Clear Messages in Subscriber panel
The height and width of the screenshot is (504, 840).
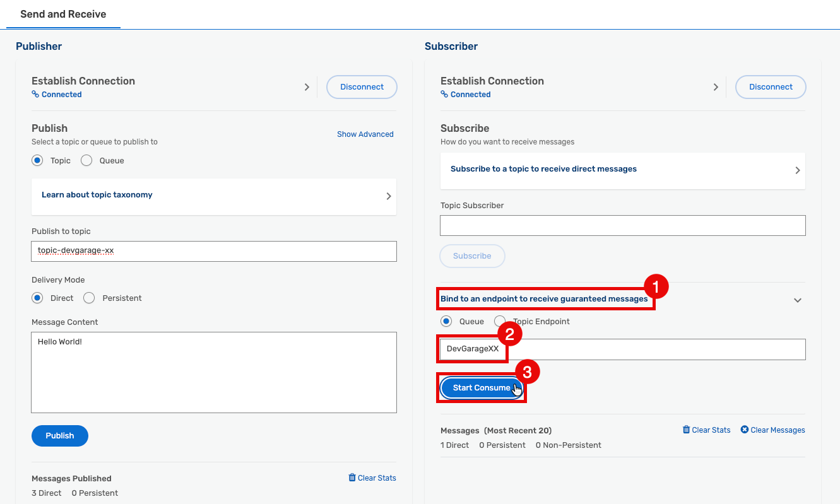click(778, 430)
